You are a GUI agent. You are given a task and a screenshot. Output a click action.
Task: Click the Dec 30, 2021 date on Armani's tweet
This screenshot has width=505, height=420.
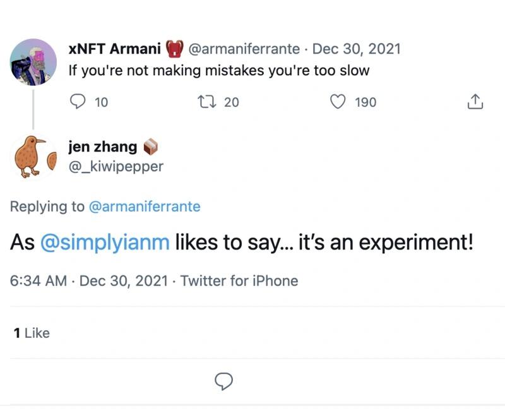pos(357,49)
